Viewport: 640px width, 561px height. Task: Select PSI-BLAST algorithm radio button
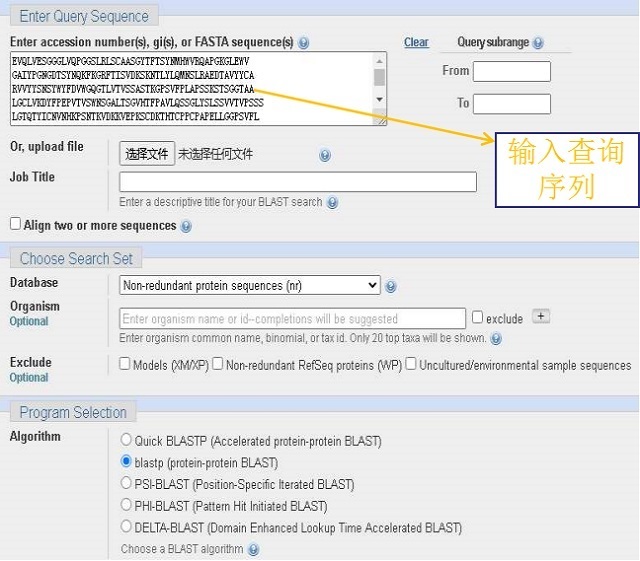pyautogui.click(x=126, y=483)
